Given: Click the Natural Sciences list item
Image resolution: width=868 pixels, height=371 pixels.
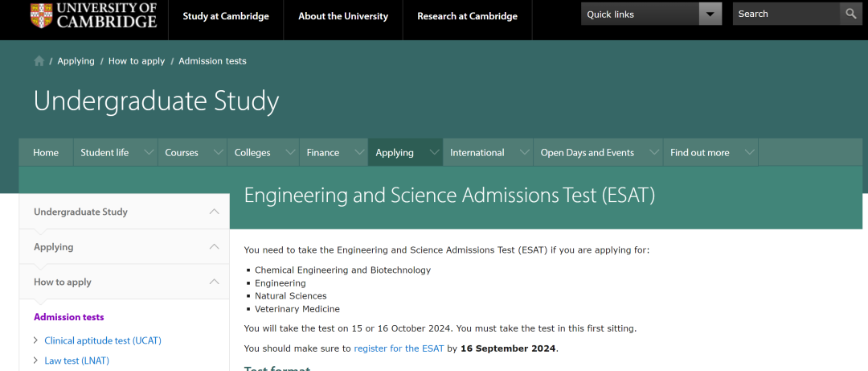Looking at the screenshot, I should (291, 296).
